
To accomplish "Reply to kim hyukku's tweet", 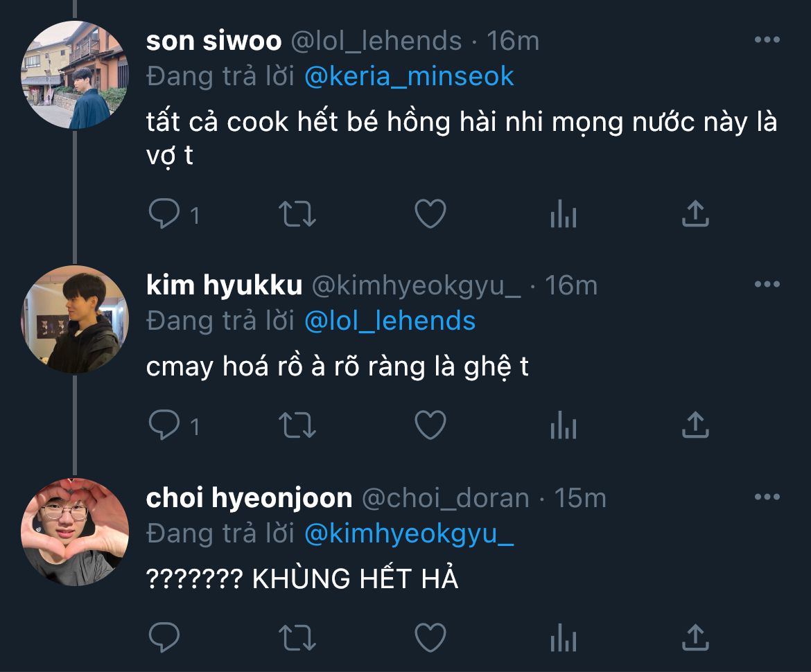I will pos(165,425).
